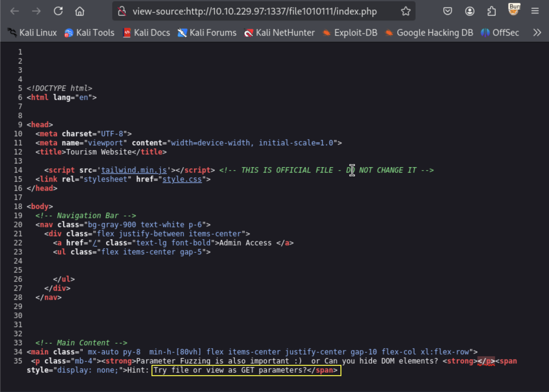Click the share page icon
The height and width of the screenshot is (392, 549).
coord(492,11)
